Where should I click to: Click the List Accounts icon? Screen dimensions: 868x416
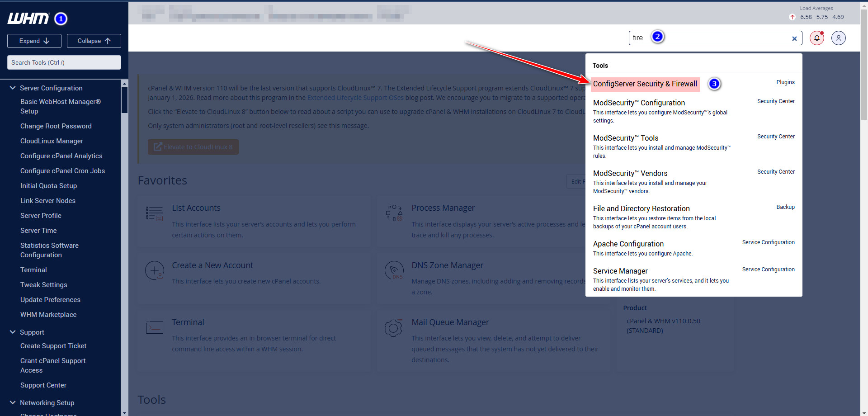point(154,213)
